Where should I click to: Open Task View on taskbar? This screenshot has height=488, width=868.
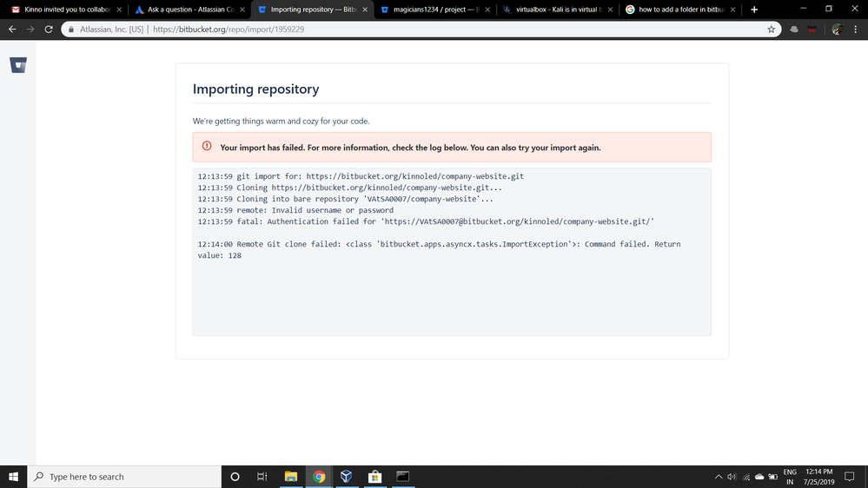click(x=262, y=477)
